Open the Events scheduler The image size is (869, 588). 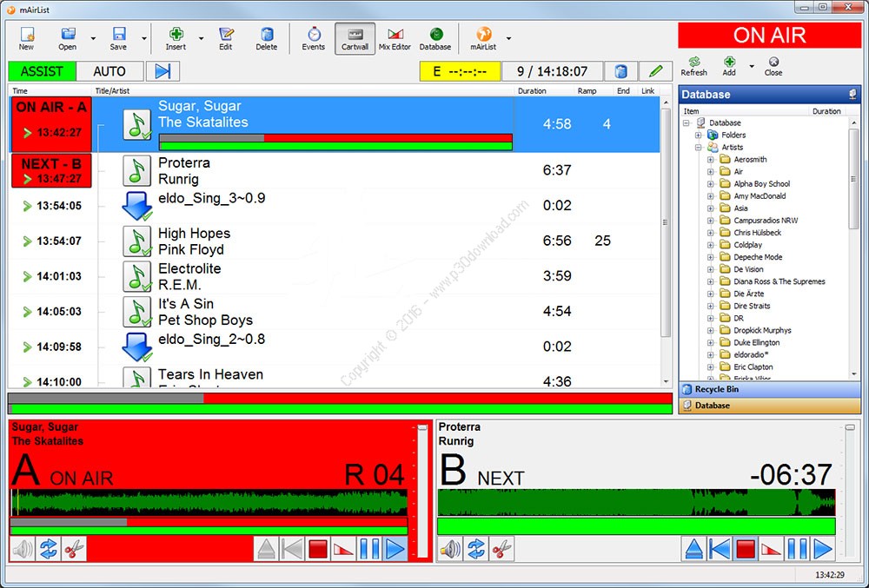click(x=314, y=38)
